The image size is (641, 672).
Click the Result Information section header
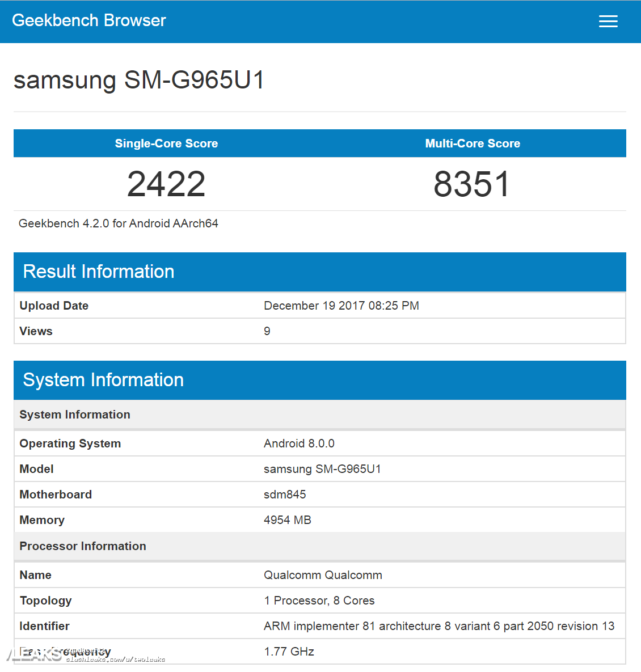(x=99, y=272)
